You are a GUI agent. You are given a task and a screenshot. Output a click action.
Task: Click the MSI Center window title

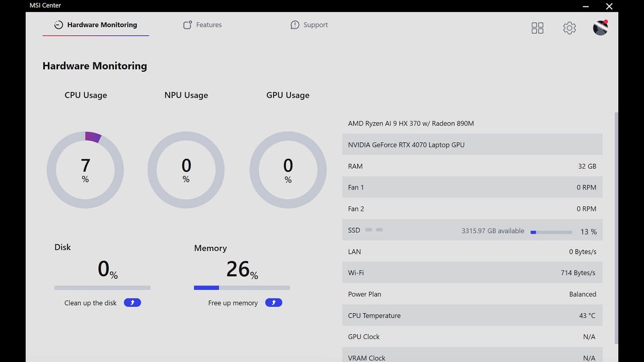click(x=45, y=6)
